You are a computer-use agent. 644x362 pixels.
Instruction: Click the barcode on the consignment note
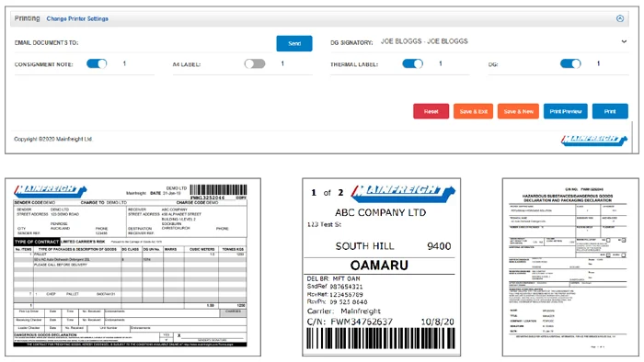tap(219, 190)
